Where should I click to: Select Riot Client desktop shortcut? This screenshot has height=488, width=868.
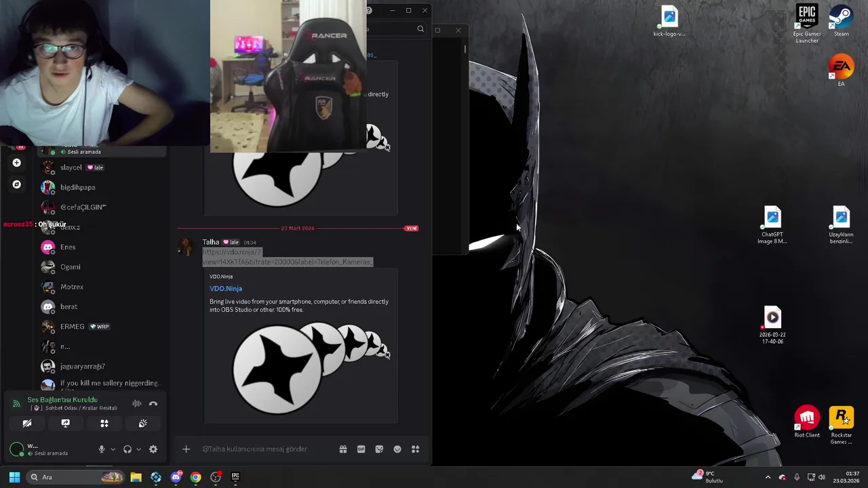[807, 423]
